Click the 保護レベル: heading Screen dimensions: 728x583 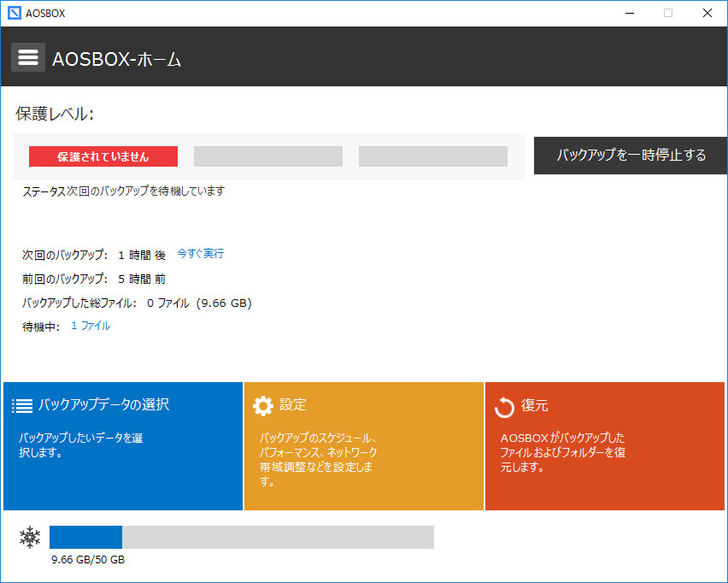tap(55, 114)
